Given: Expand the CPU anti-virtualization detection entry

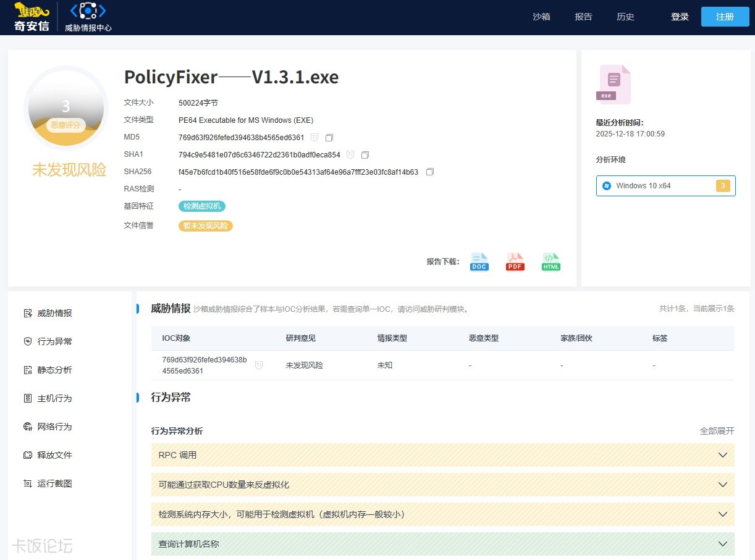Looking at the screenshot, I should [x=722, y=484].
